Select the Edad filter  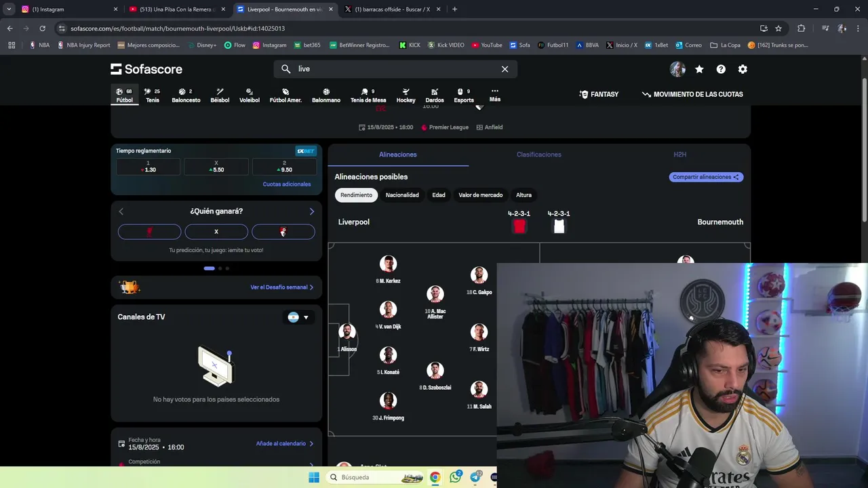pos(439,195)
